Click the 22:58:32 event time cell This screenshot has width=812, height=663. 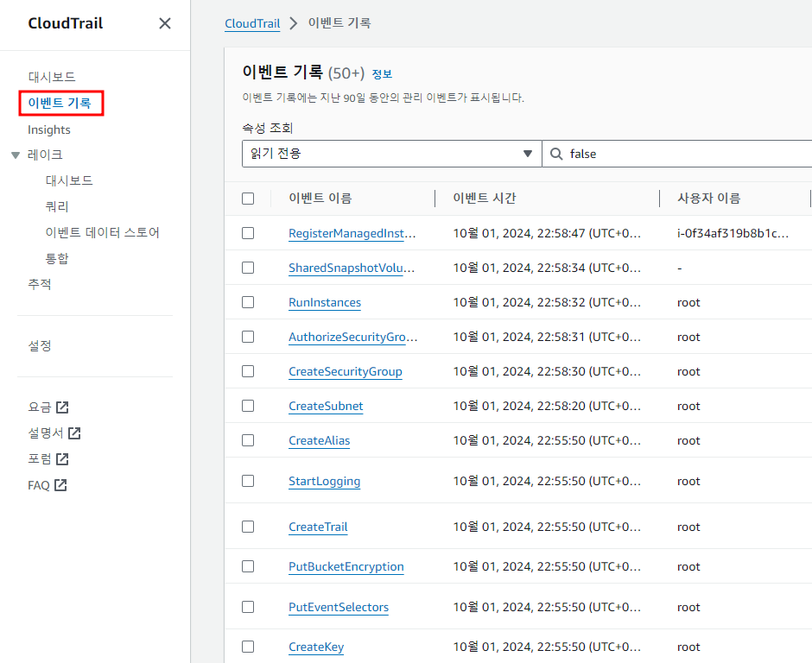click(x=547, y=303)
